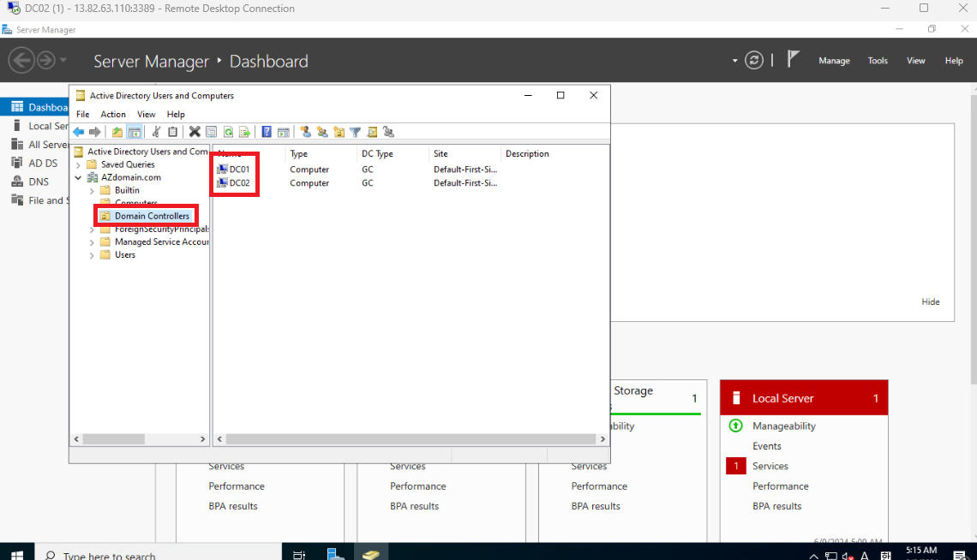This screenshot has width=977, height=560.
Task: Click ADUC yellow taskbar icon
Action: click(x=371, y=554)
